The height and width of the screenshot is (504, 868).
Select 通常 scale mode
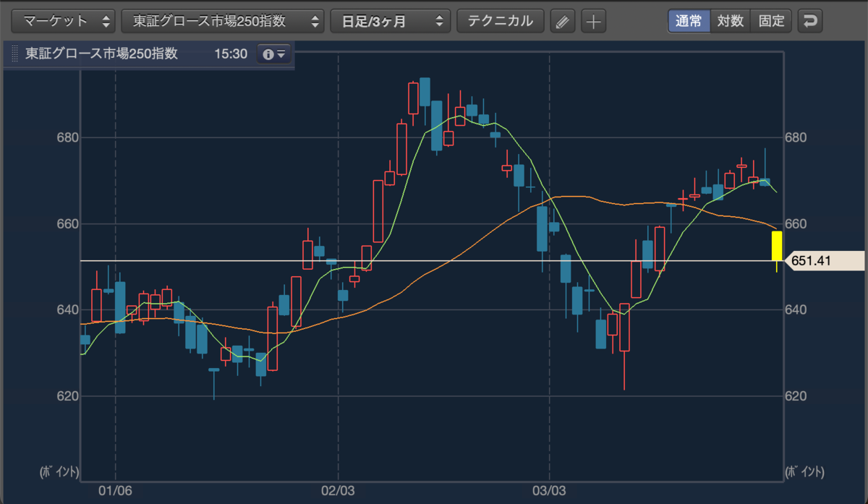(689, 21)
